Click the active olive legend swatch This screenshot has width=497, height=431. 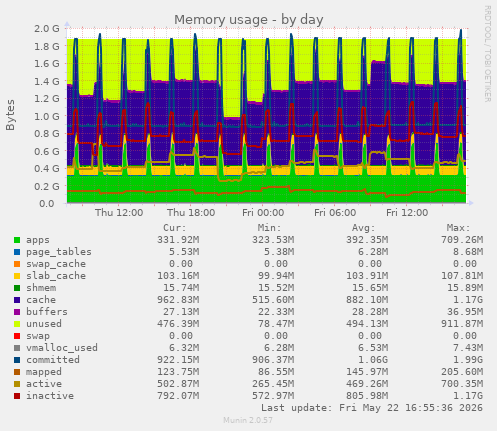pos(17,384)
